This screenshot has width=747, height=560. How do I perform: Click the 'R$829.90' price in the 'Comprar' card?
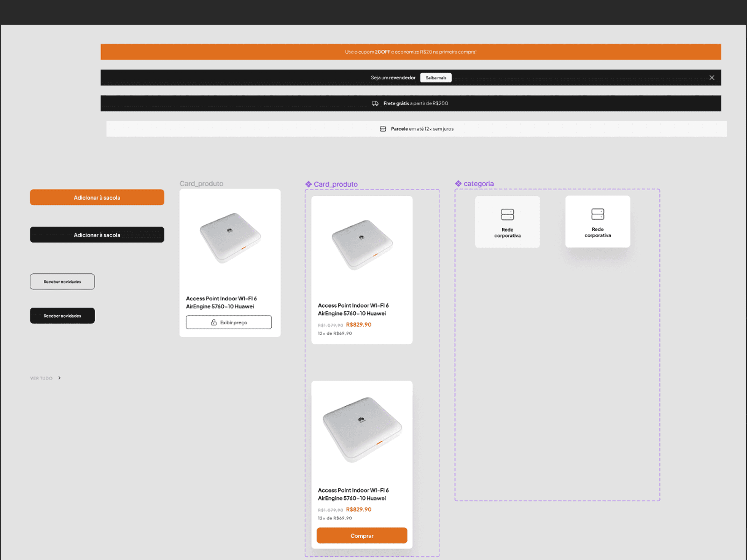(359, 509)
